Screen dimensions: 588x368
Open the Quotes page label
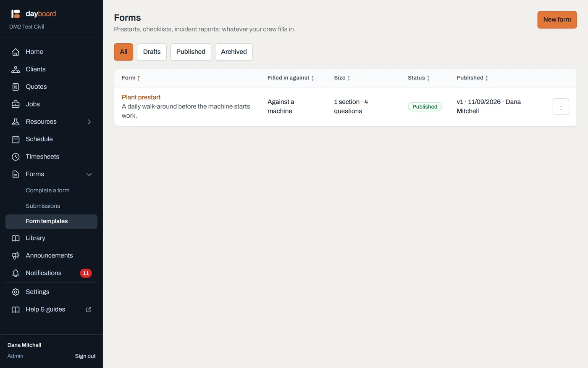(36, 87)
